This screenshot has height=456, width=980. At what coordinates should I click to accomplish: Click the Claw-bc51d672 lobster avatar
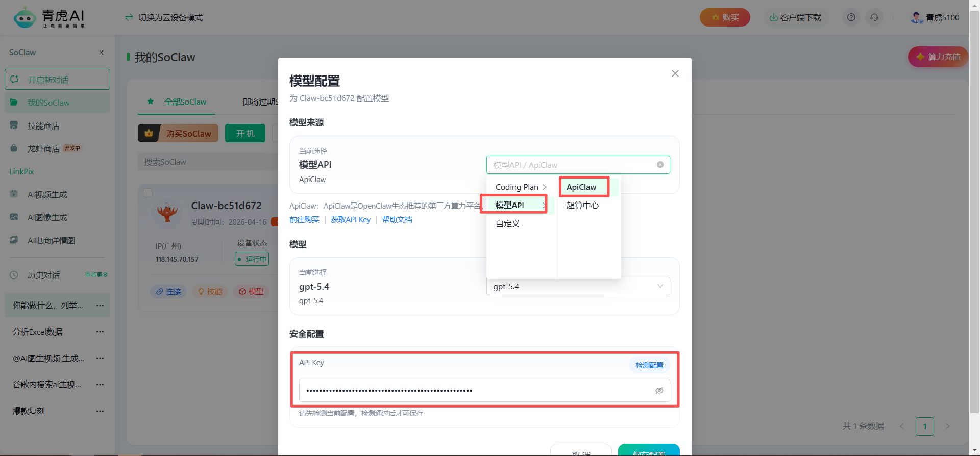[167, 212]
